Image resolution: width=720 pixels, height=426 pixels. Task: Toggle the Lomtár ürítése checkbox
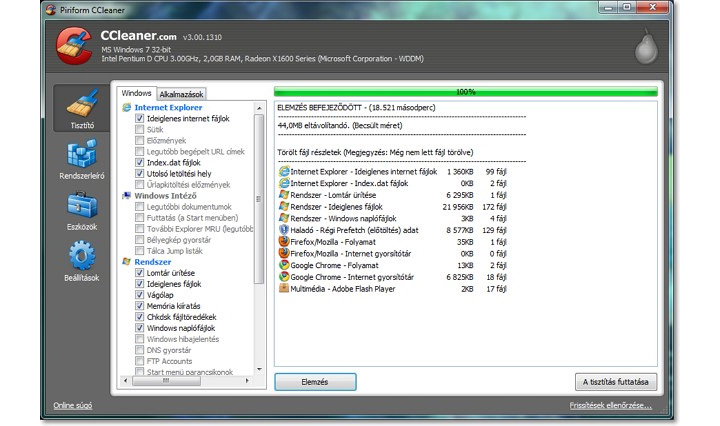140,273
